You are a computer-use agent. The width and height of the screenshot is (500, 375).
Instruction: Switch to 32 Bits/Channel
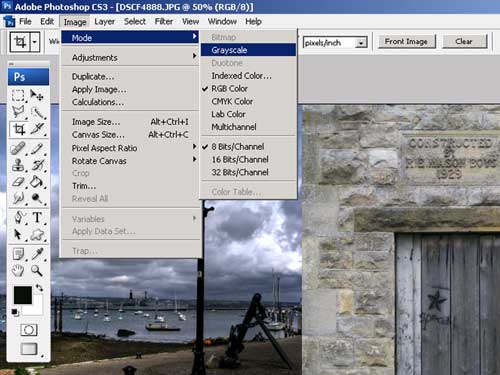tap(248, 172)
